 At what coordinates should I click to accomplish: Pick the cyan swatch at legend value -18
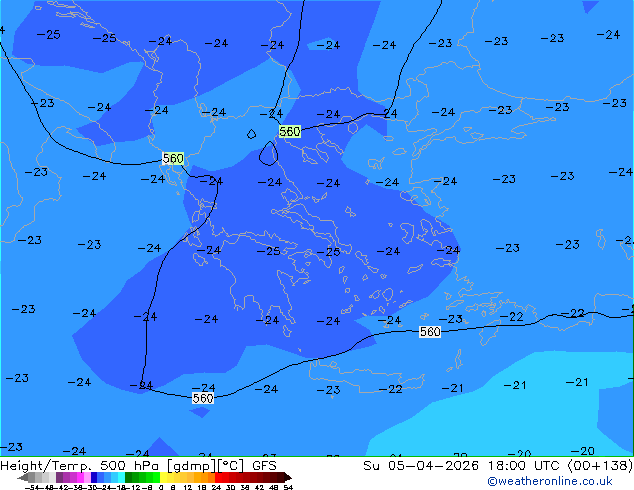coord(122,478)
